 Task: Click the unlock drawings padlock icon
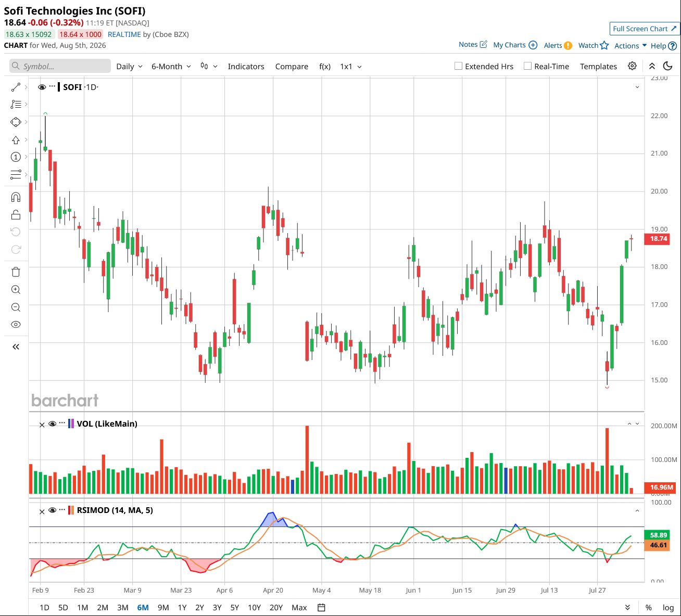pyautogui.click(x=16, y=215)
